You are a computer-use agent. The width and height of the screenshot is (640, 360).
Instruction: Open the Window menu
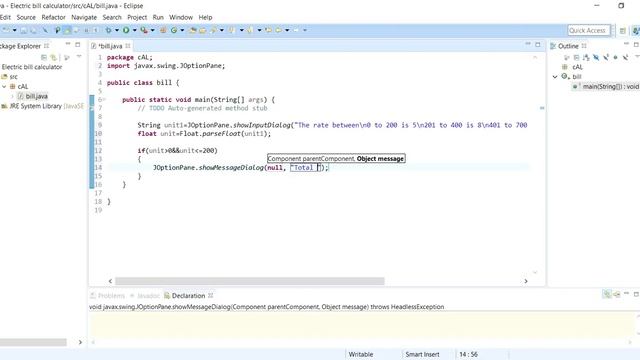181,17
